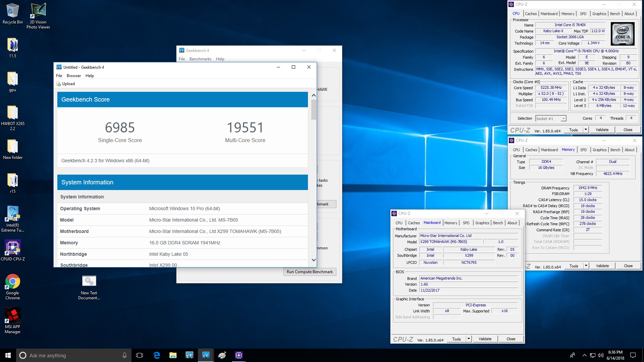Click scroll down arrow in Geekbench results
Viewport: 644px width, 362px height.
314,260
